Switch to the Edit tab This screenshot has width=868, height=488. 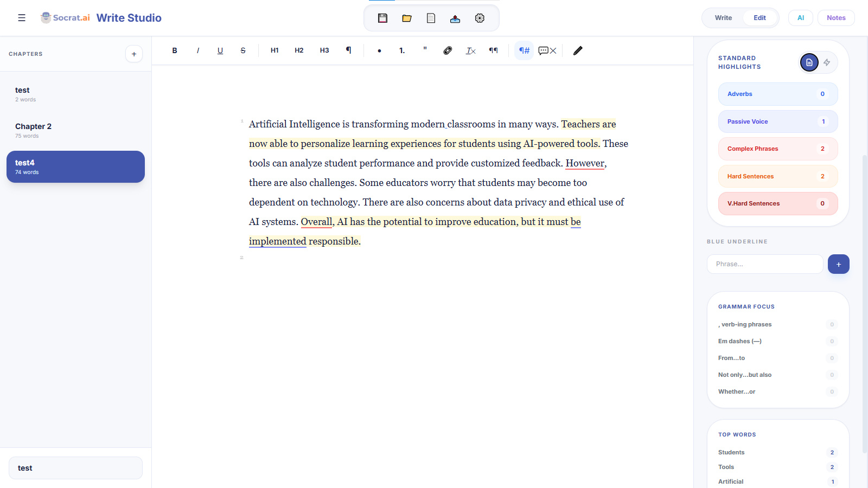(759, 18)
